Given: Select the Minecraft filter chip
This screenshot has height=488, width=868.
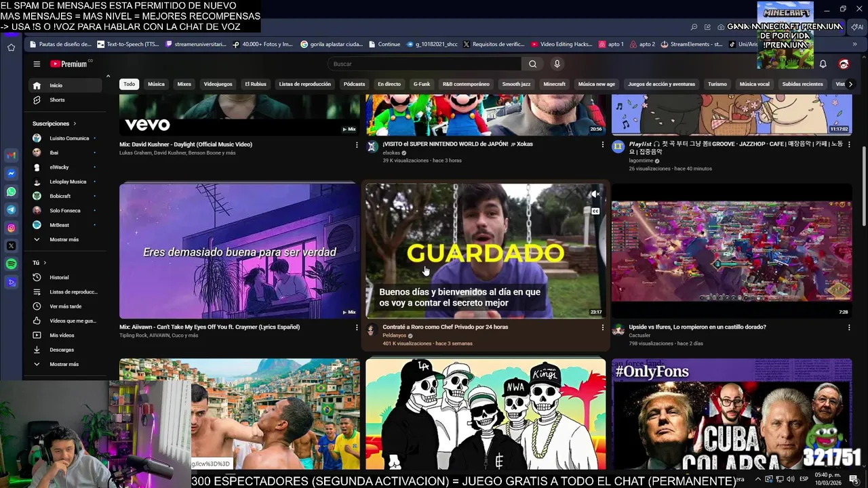Looking at the screenshot, I should (554, 84).
